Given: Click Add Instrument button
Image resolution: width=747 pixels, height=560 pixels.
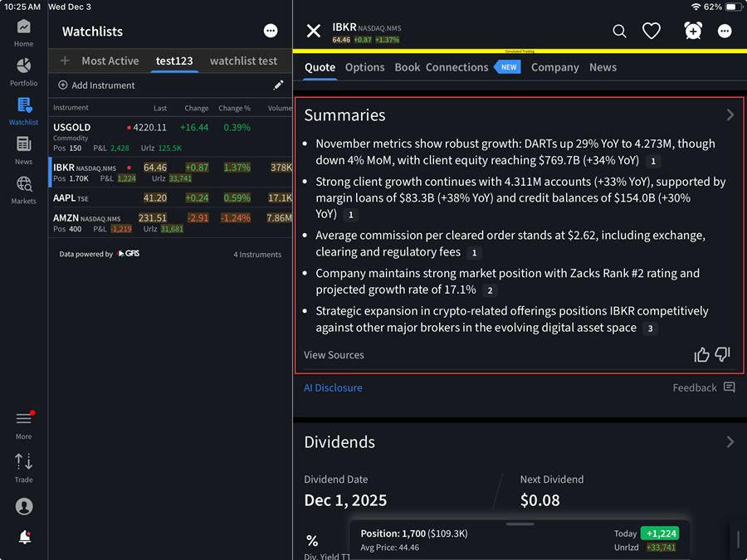Looking at the screenshot, I should pos(96,85).
